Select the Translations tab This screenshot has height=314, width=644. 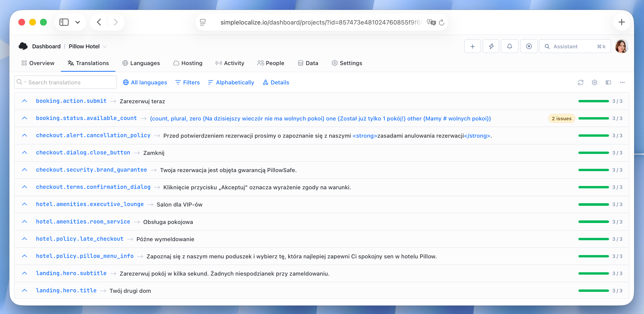(88, 63)
